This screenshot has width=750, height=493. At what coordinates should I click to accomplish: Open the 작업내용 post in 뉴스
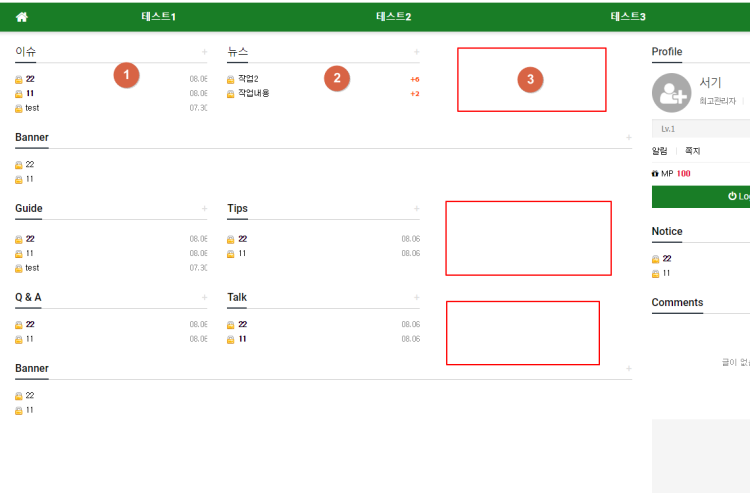[x=253, y=93]
